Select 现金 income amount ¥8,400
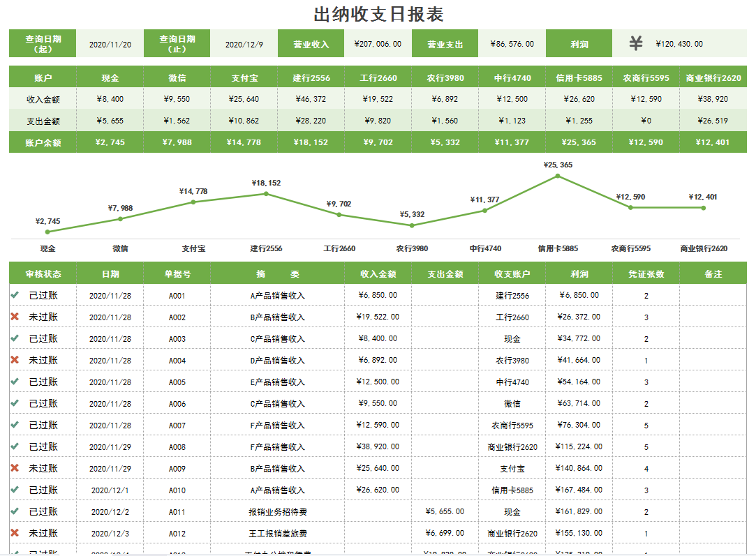The height and width of the screenshot is (556, 756). coord(110,99)
